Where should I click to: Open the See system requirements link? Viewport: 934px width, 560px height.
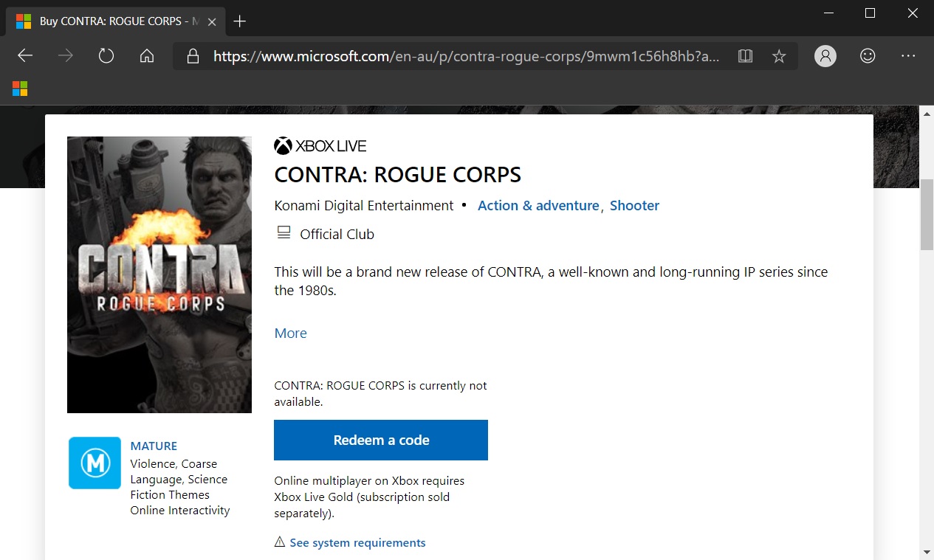pos(357,542)
